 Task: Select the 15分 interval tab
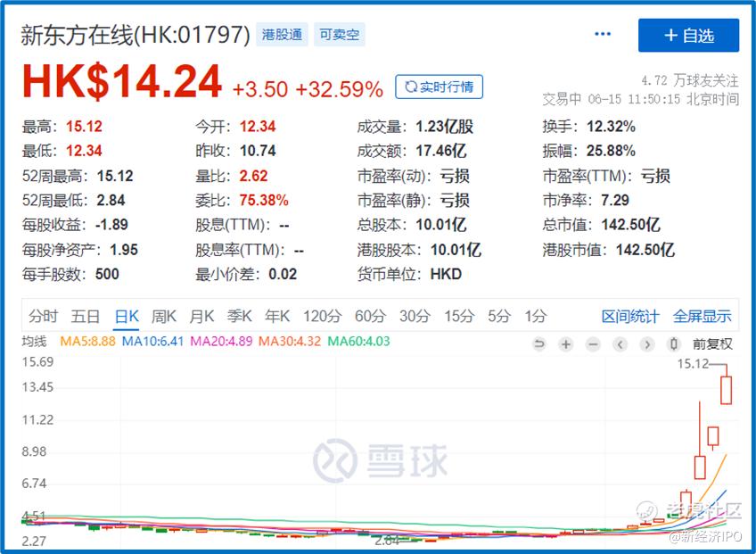[459, 317]
